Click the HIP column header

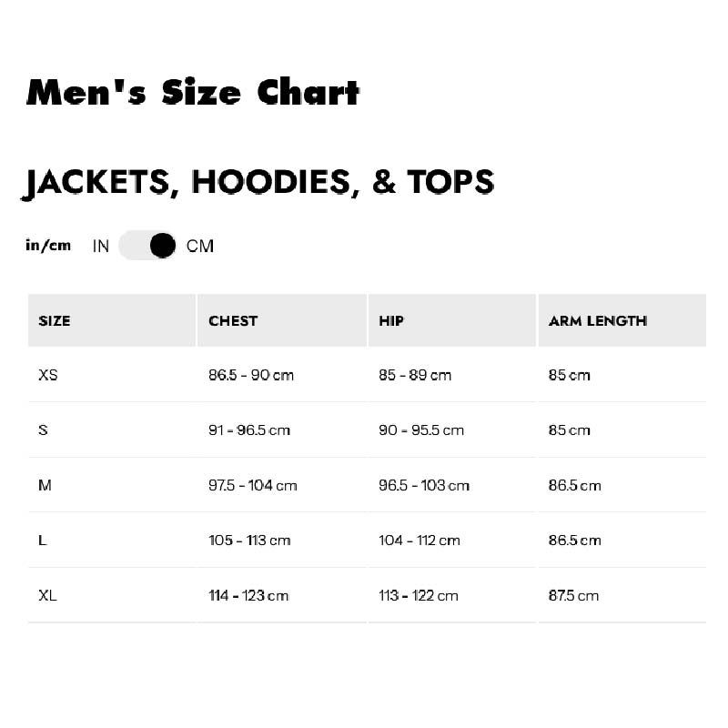(391, 320)
